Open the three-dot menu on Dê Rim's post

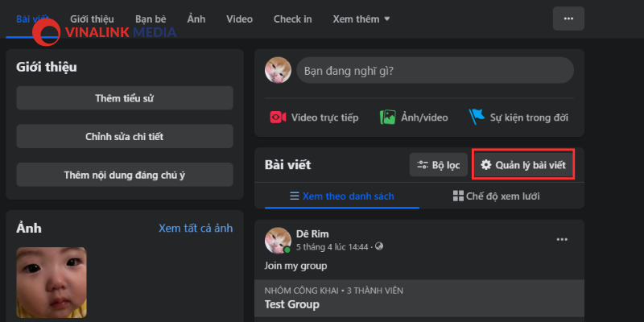point(562,240)
